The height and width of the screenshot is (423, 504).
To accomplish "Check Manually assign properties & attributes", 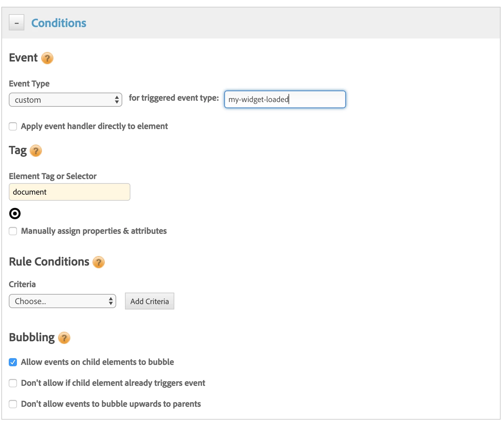I will [x=13, y=231].
